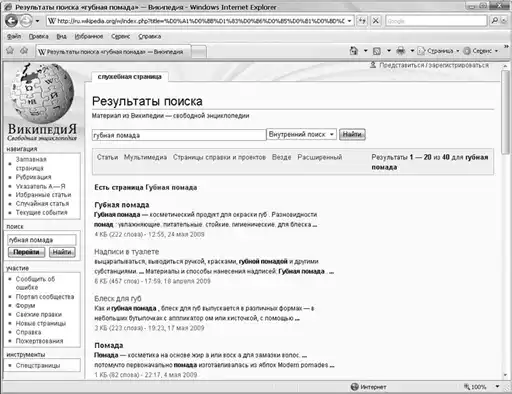Select the Везде search filter

click(282, 157)
